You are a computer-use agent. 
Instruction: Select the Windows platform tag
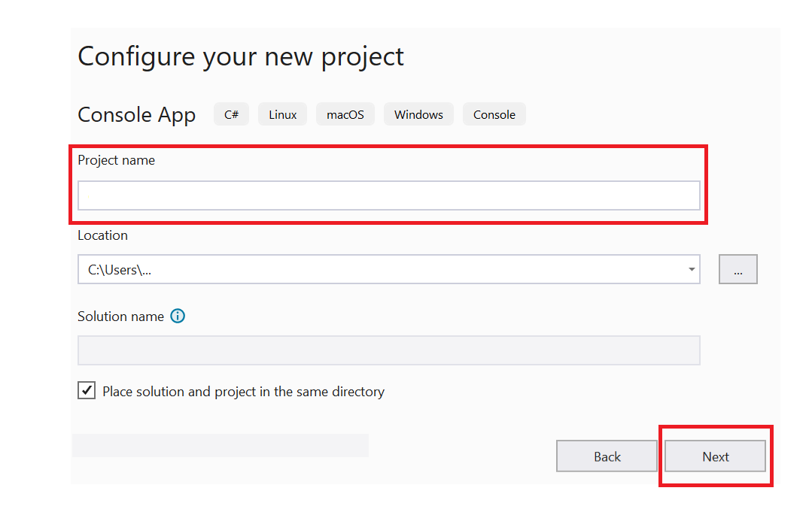click(x=418, y=114)
